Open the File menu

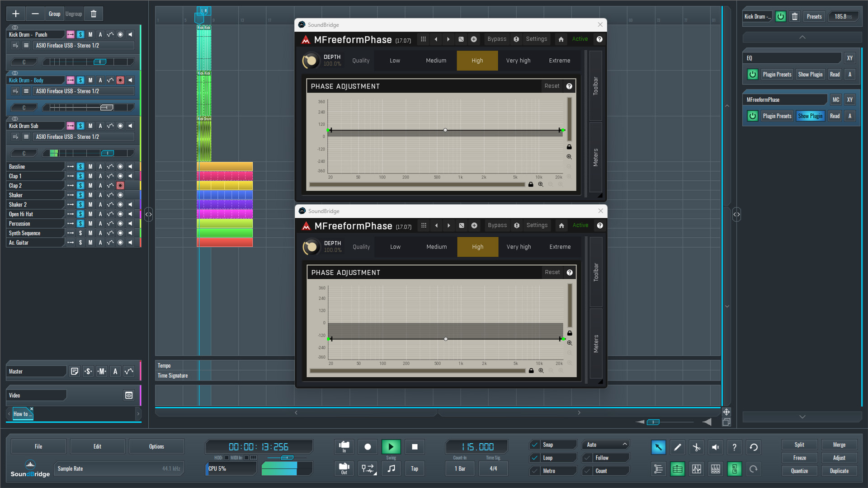(38, 446)
